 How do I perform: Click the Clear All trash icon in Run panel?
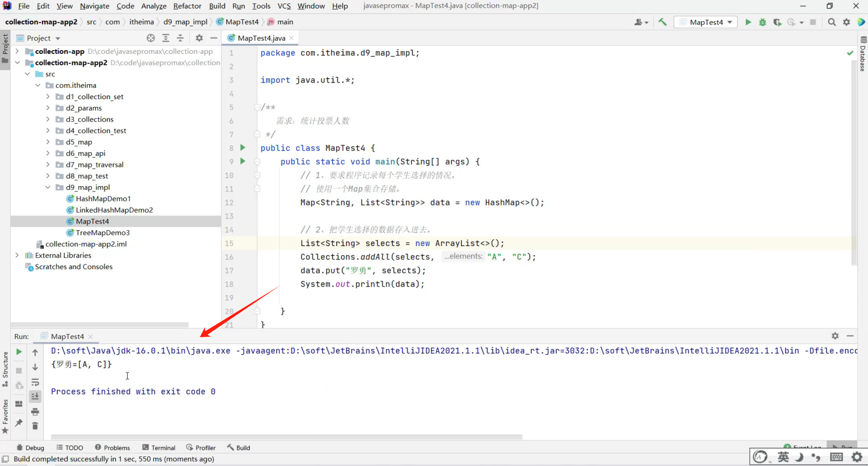(35, 426)
